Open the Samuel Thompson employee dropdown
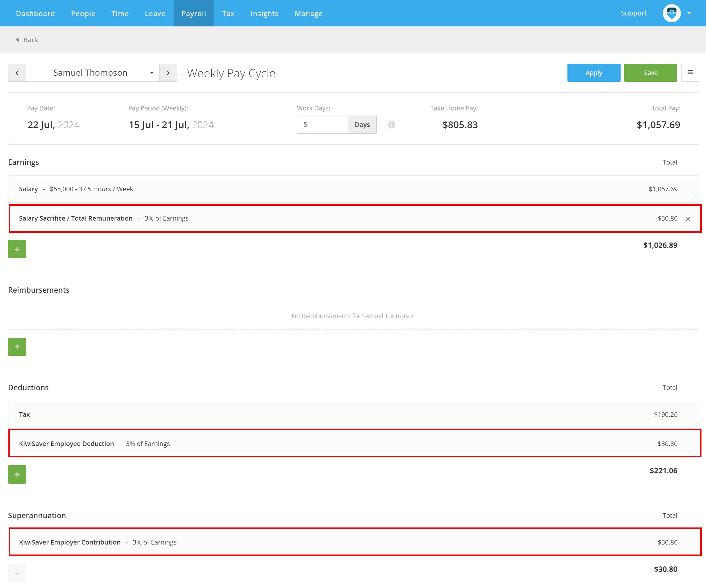 92,73
